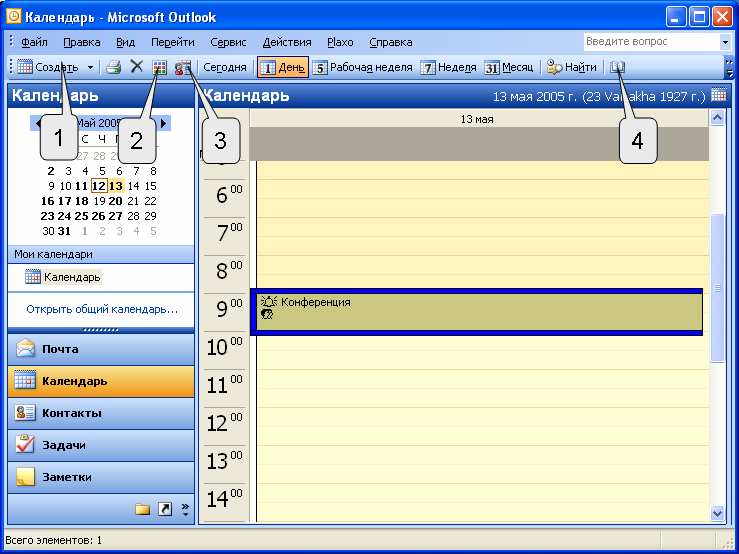Go to next month in mini calendar
The image size is (739, 554).
(x=164, y=124)
